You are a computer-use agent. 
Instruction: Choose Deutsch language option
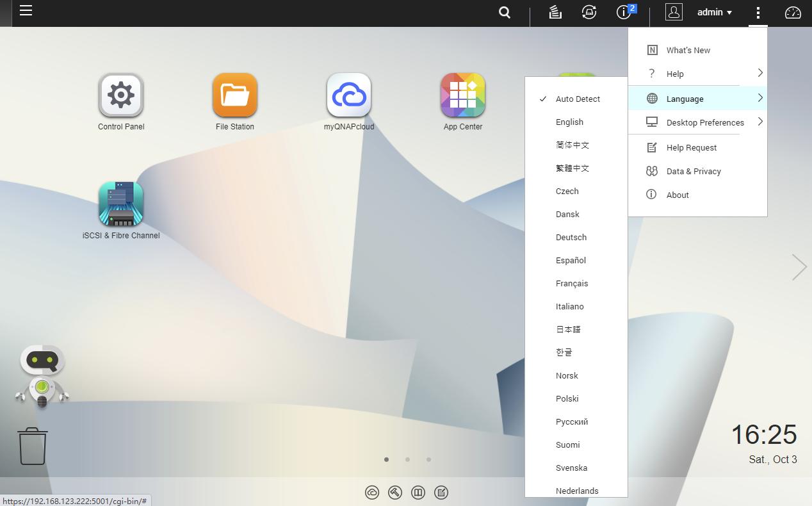pyautogui.click(x=576, y=237)
